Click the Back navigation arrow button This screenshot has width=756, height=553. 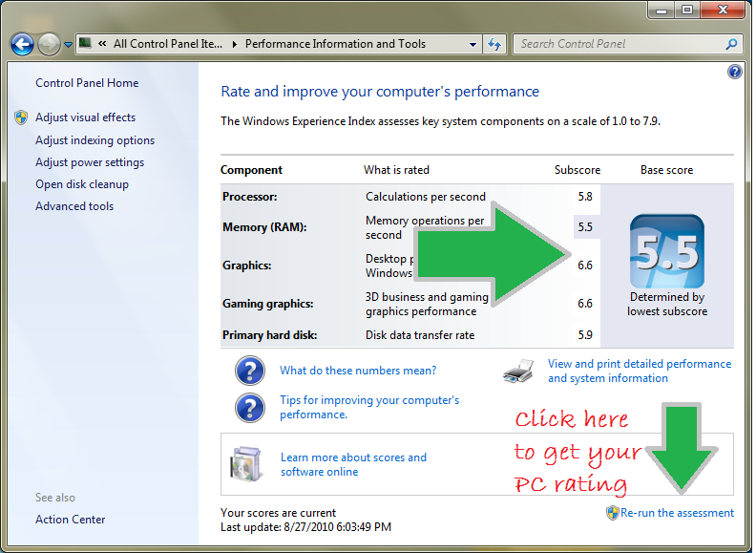coord(22,44)
